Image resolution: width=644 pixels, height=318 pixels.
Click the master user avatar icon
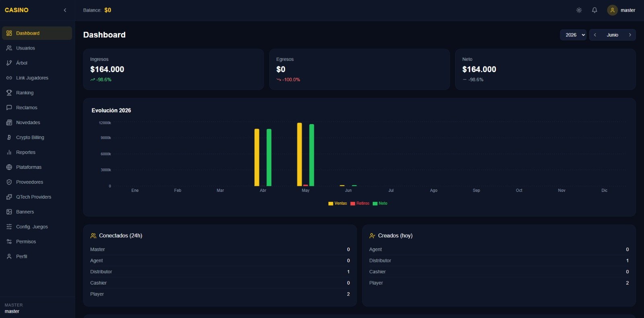point(612,10)
